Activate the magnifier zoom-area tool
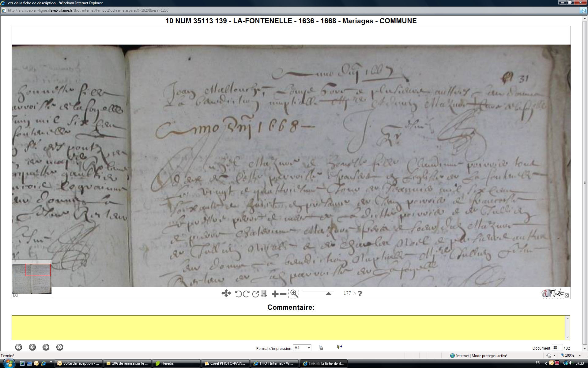Viewport: 588px width, 368px height. tap(294, 293)
